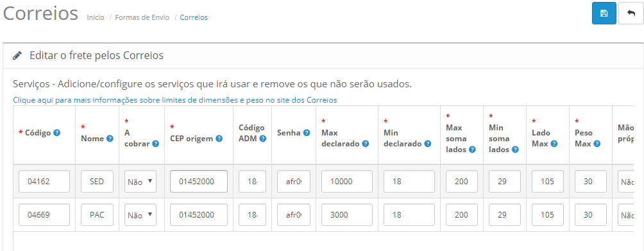644x251 pixels.
Task: Go to Inicio breadcrumb
Action: (96, 18)
